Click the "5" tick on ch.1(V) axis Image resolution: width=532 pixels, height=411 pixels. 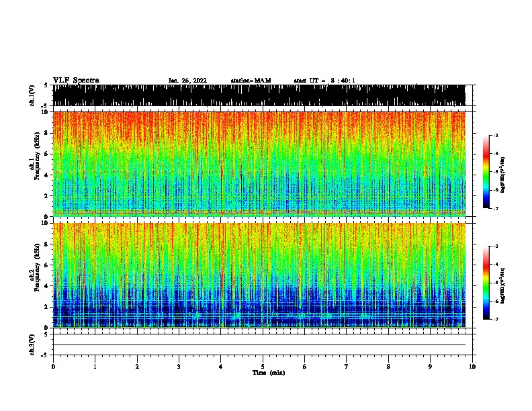(x=46, y=85)
